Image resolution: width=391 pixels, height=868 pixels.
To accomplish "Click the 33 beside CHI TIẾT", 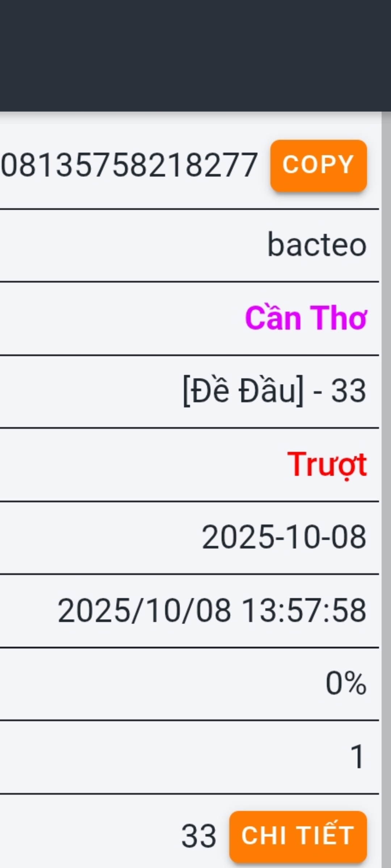I will pyautogui.click(x=199, y=836).
